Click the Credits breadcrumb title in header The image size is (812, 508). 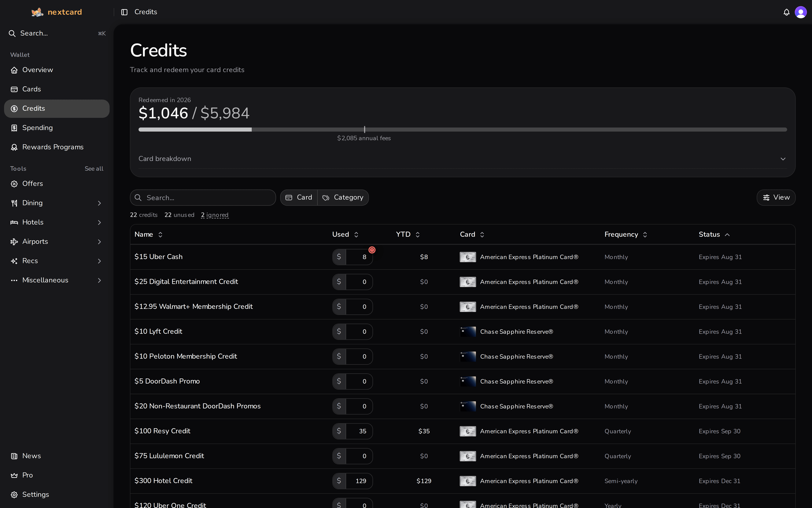(146, 12)
